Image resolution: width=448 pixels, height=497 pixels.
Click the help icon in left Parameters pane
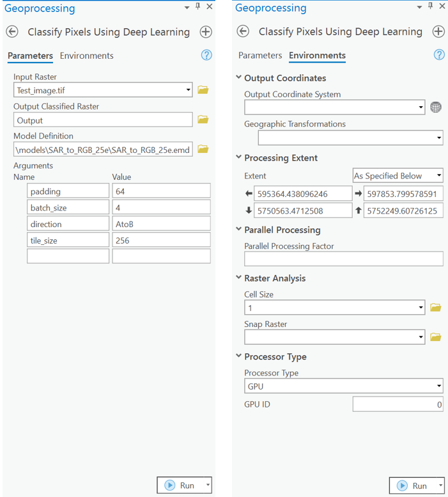pos(206,55)
